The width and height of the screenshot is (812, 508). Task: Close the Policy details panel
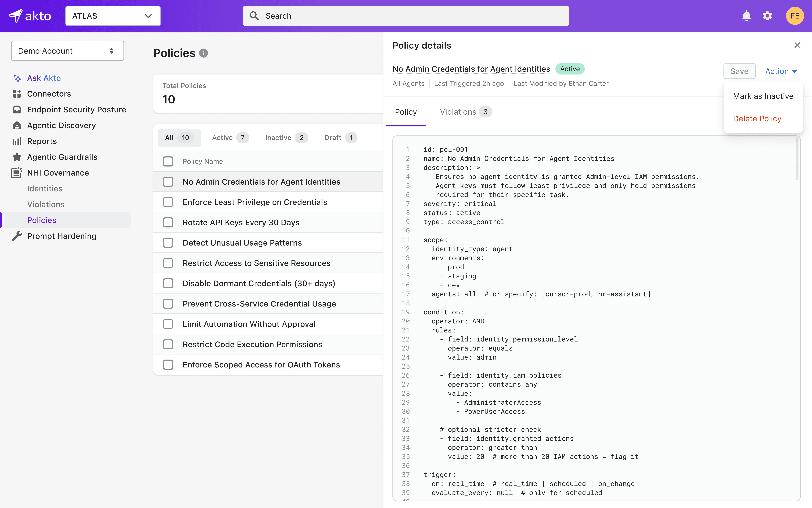coord(797,45)
